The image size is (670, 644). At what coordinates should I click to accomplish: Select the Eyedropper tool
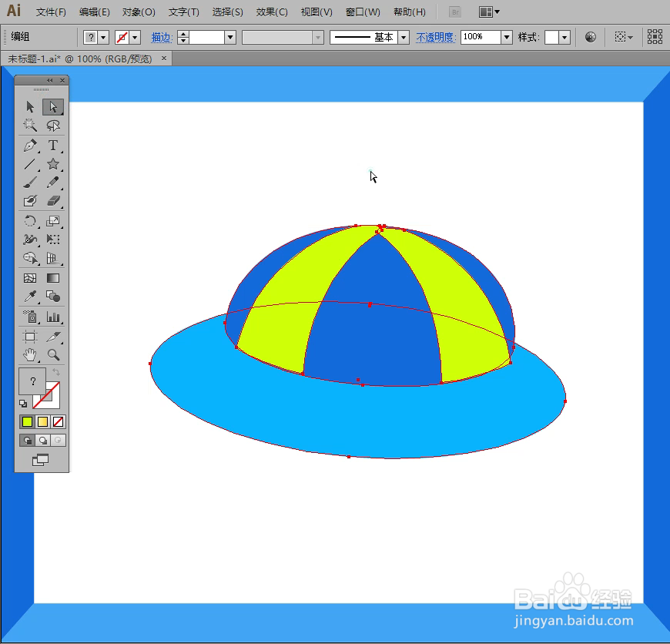click(x=30, y=297)
